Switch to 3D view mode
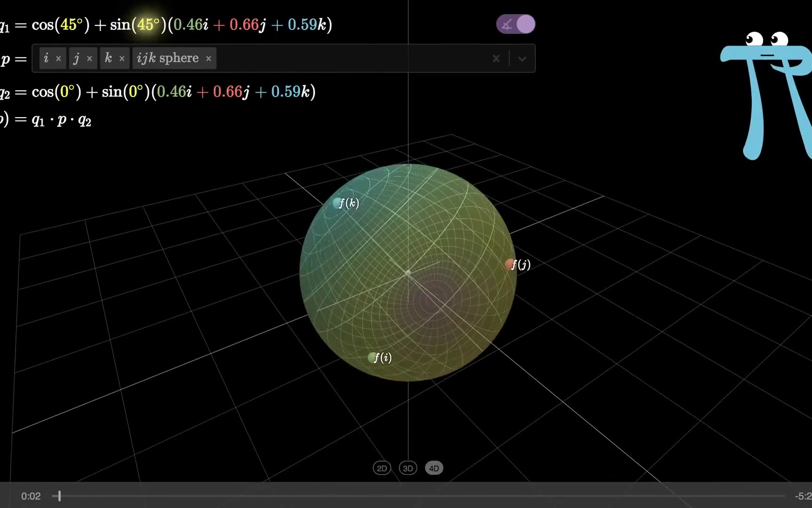The width and height of the screenshot is (812, 508). pos(408,468)
